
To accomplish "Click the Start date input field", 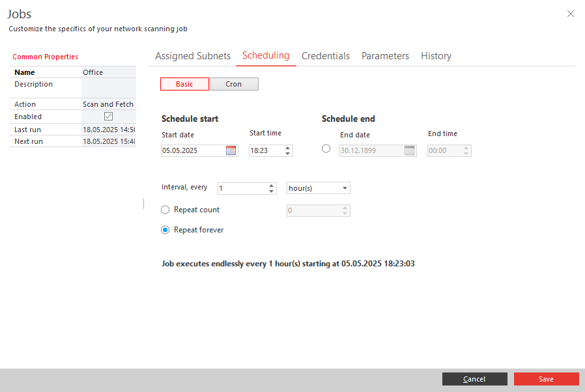I will (193, 150).
